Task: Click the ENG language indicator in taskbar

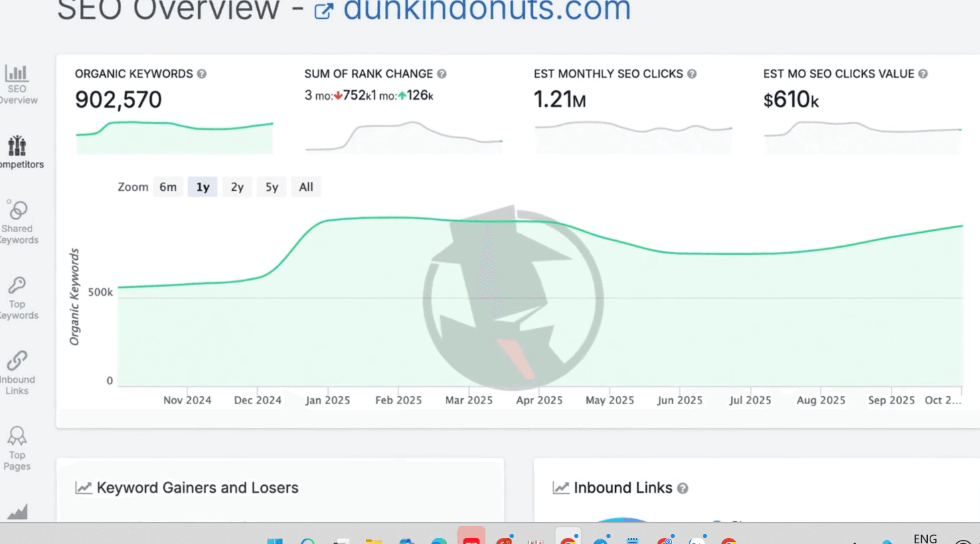Action: 925,538
